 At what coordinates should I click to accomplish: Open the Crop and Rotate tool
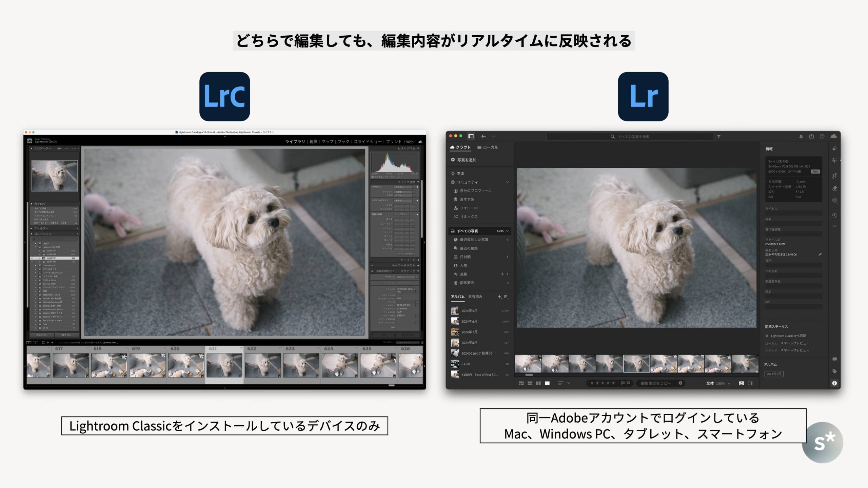[x=834, y=176]
